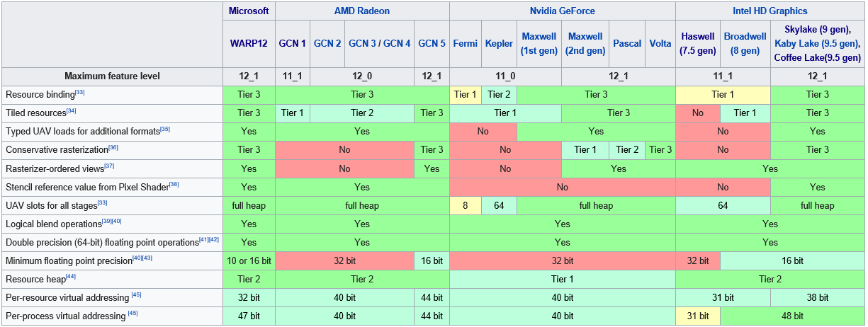This screenshot has height=327, width=868.
Task: Click the Kepler architecture link
Action: (499, 43)
